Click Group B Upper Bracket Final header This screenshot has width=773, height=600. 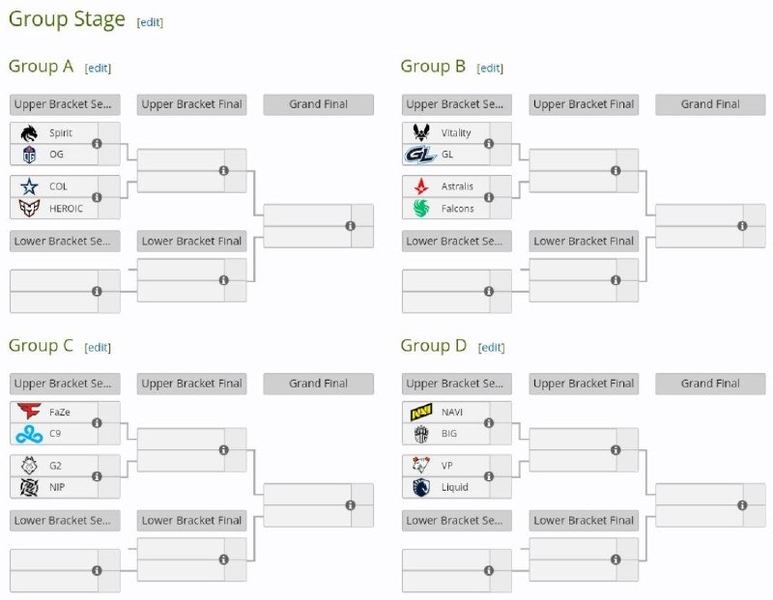[x=583, y=104]
